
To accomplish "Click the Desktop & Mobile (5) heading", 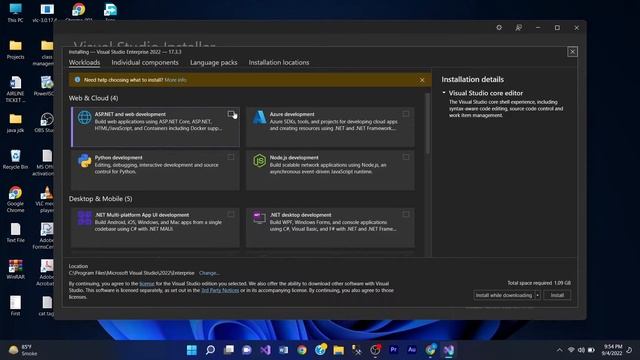I will [100, 199].
